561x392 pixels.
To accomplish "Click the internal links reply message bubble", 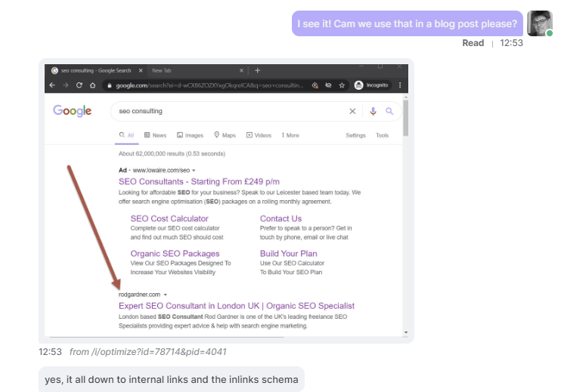I will [x=172, y=379].
